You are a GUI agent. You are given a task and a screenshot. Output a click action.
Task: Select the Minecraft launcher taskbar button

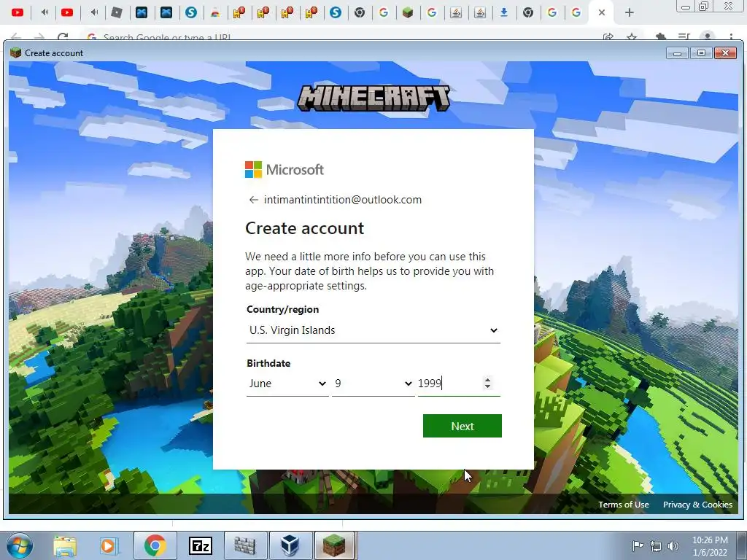(334, 545)
